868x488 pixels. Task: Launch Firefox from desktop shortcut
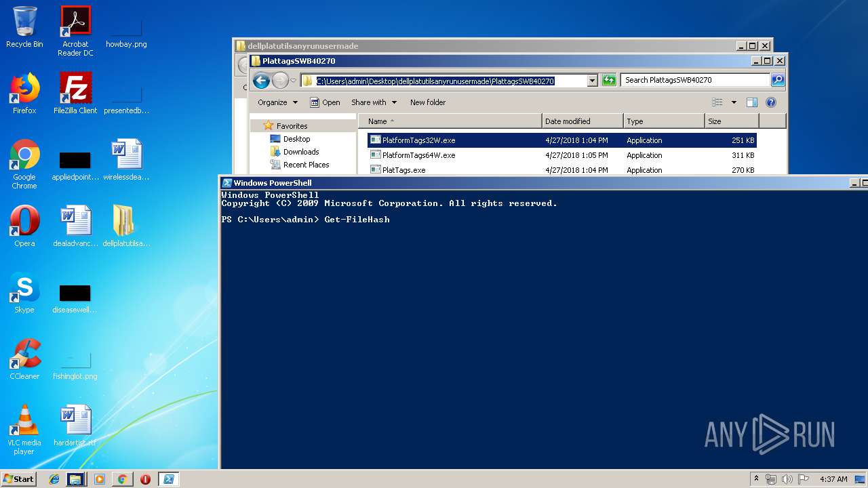pyautogui.click(x=24, y=94)
